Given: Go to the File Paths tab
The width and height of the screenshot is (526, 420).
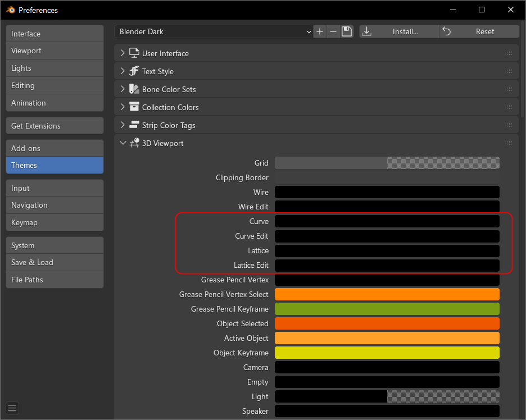Looking at the screenshot, I should tap(55, 280).
